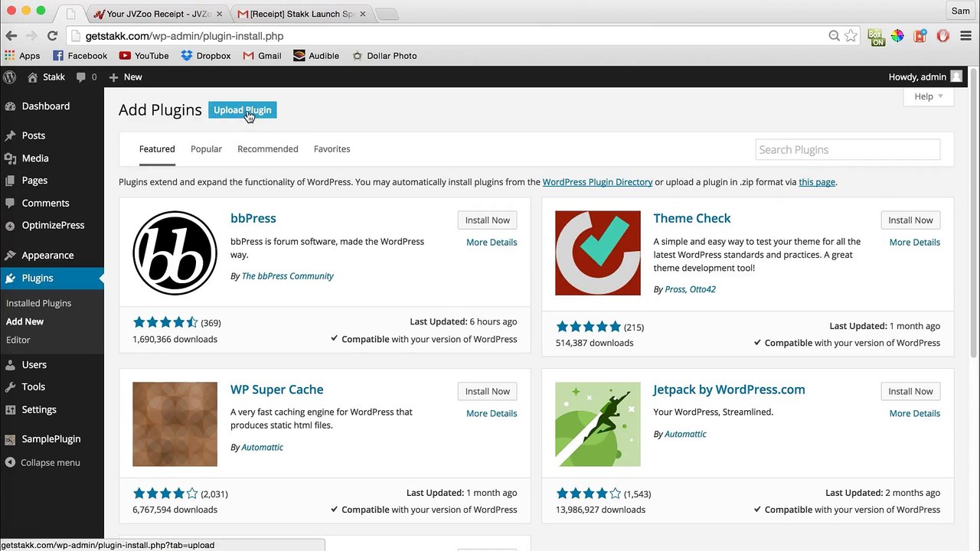
Task: Open Chrome hamburger menu
Action: pyautogui.click(x=964, y=36)
